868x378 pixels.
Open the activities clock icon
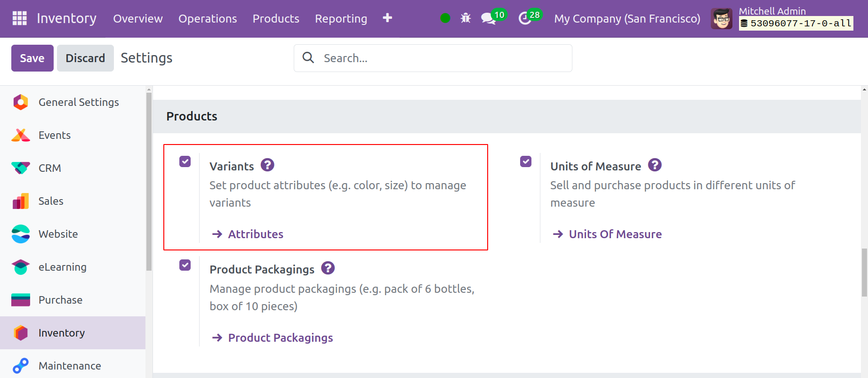[524, 18]
